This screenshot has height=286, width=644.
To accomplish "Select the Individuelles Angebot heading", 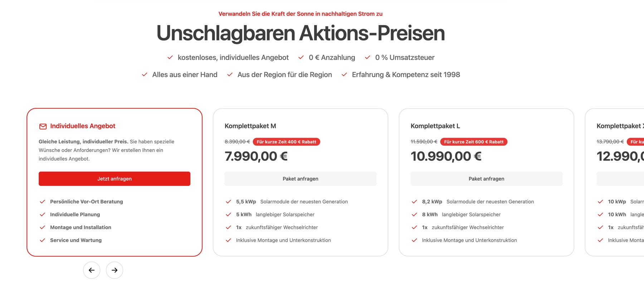I will click(x=83, y=126).
